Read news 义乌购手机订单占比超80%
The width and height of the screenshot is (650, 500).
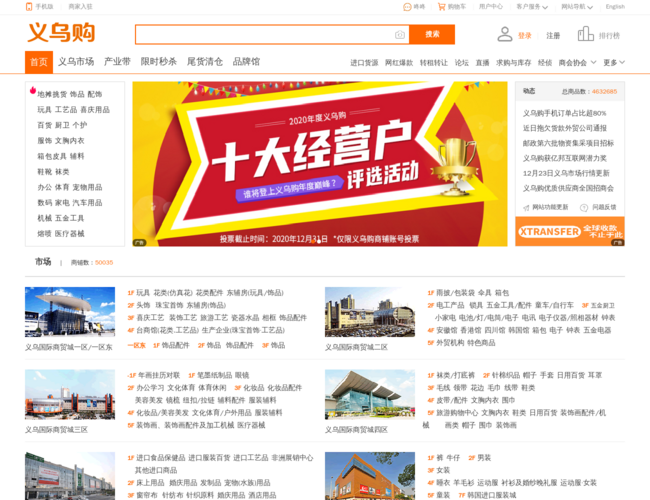tap(564, 113)
